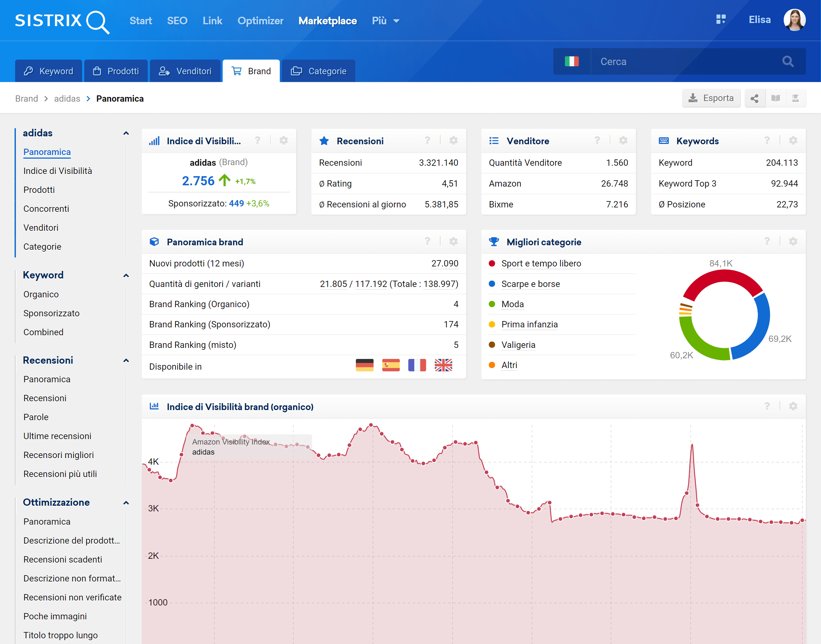
Task: Open Elisa's profile avatar
Action: pos(794,20)
